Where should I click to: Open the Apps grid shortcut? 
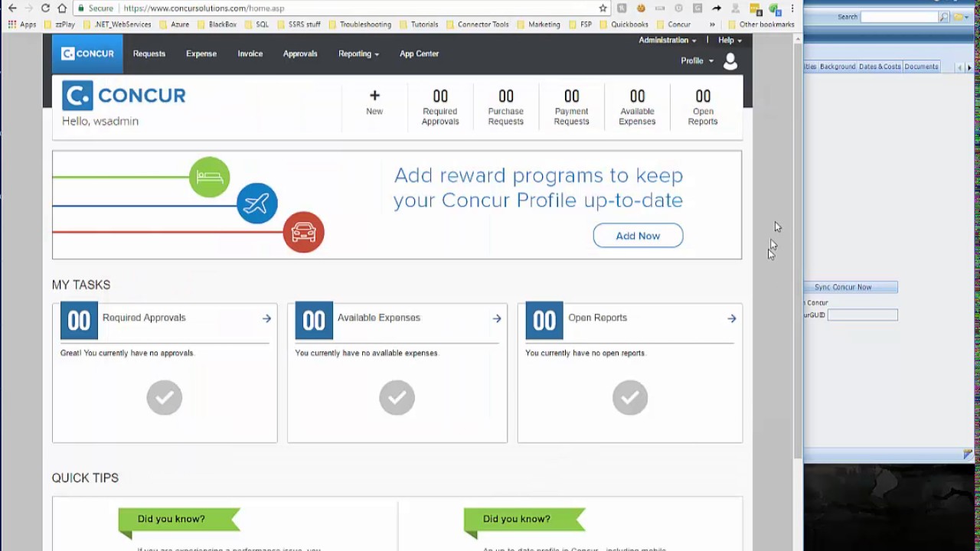[x=22, y=24]
